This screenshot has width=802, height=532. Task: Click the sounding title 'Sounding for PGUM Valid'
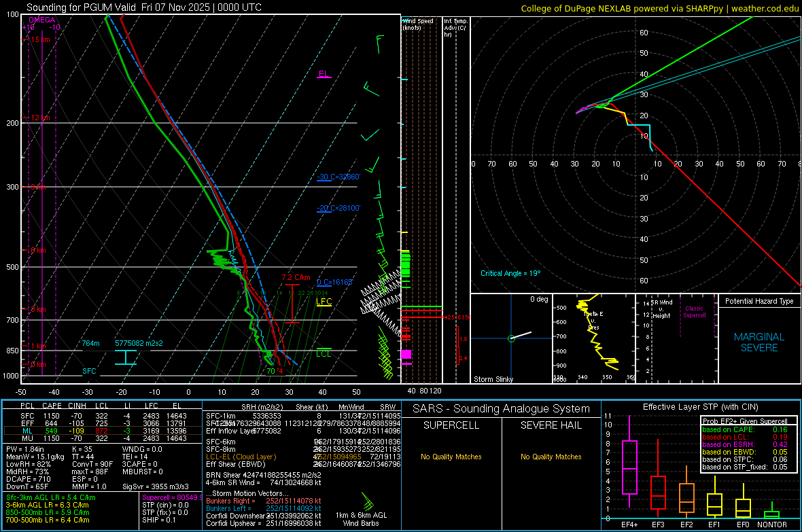tap(81, 7)
